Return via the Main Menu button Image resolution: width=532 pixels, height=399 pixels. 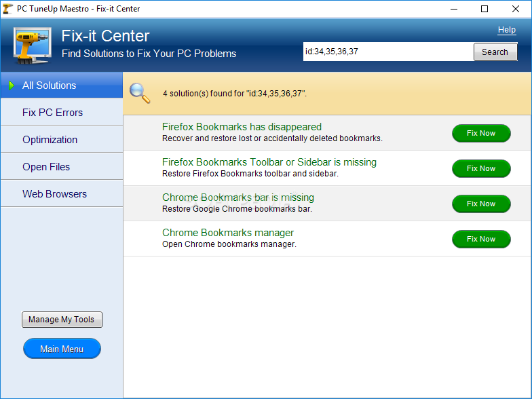point(62,349)
